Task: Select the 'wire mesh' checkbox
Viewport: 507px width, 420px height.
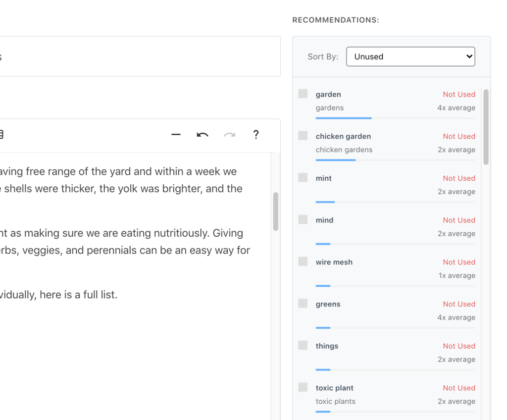Action: (303, 262)
